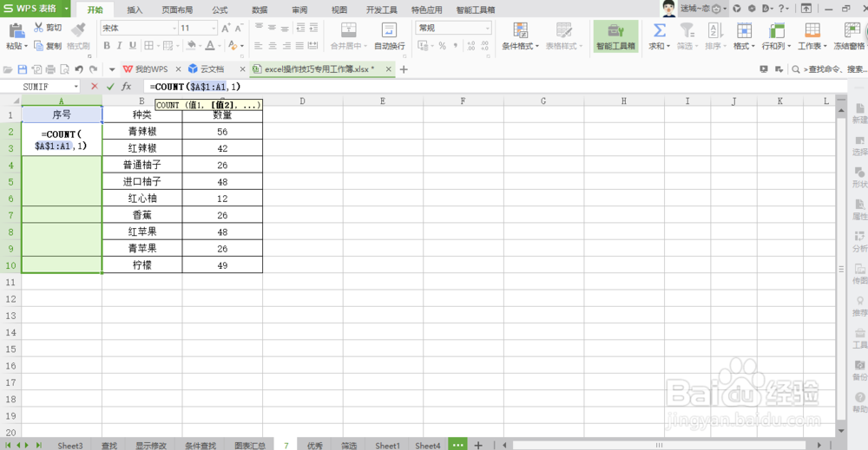The width and height of the screenshot is (868, 450).
Task: Close the excel操作技巧专用工作簿.xlsx tab
Action: (x=389, y=69)
